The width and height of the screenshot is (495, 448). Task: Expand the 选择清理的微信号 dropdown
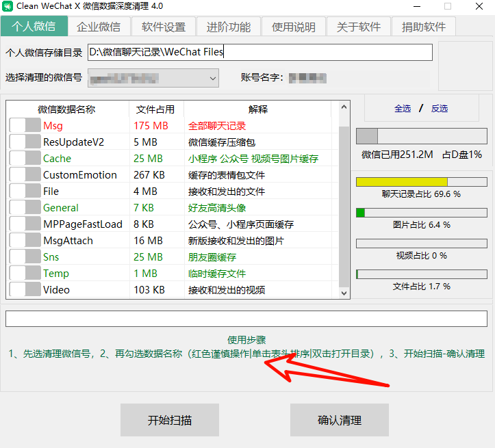(153, 78)
